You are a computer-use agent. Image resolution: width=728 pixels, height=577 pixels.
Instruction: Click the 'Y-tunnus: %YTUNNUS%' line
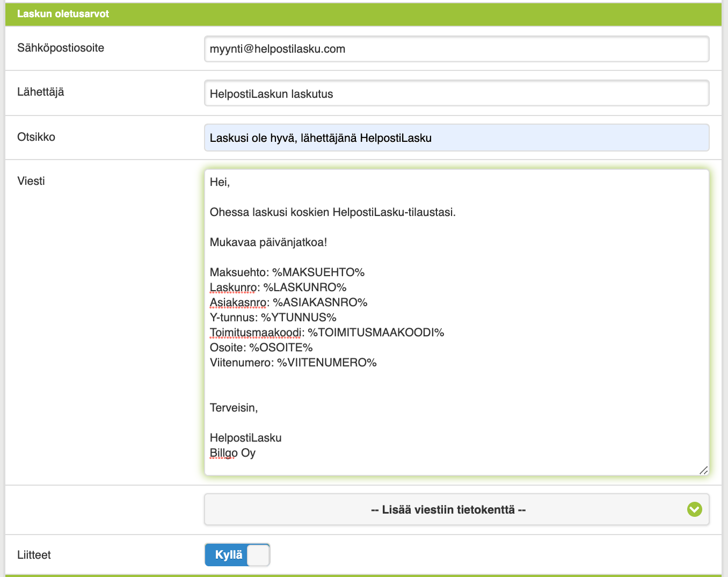[273, 318]
